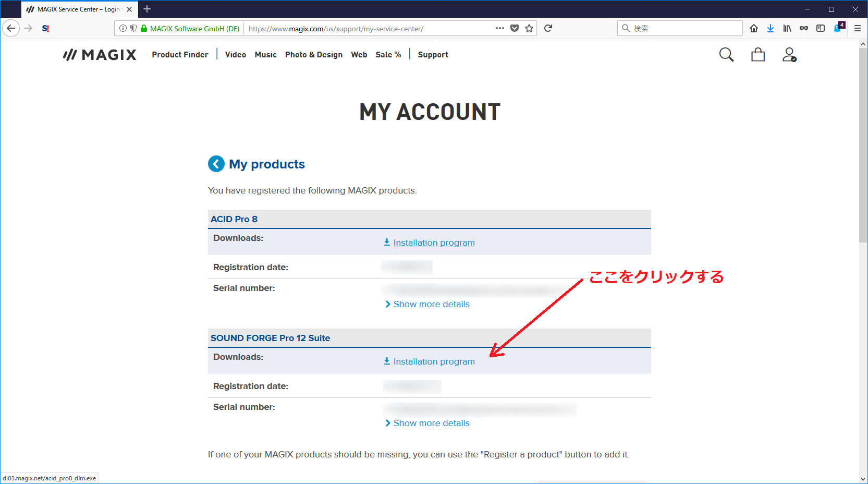Image resolution: width=868 pixels, height=484 pixels.
Task: Open the Firefox hamburger menu
Action: pos(858,28)
